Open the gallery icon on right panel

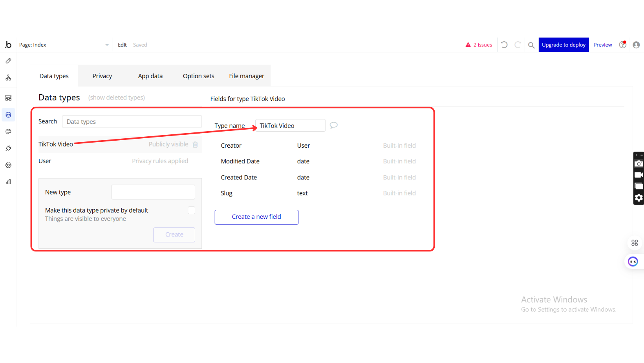[x=639, y=186]
